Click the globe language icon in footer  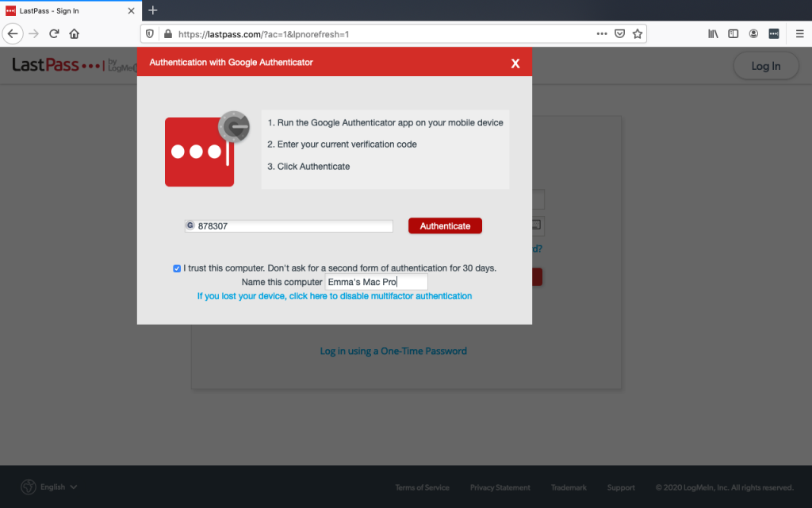pyautogui.click(x=29, y=487)
